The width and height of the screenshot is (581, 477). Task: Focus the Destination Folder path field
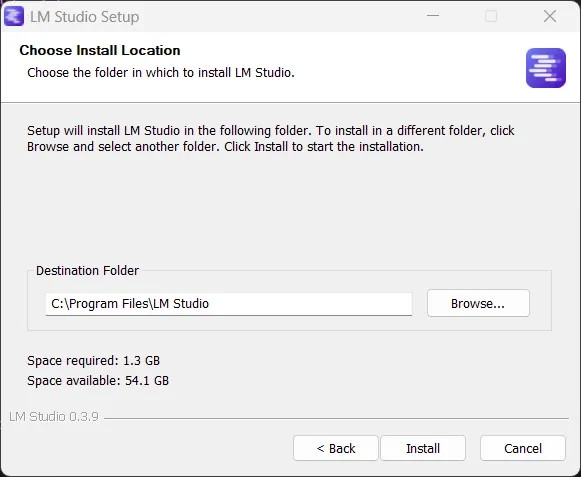pyautogui.click(x=229, y=304)
